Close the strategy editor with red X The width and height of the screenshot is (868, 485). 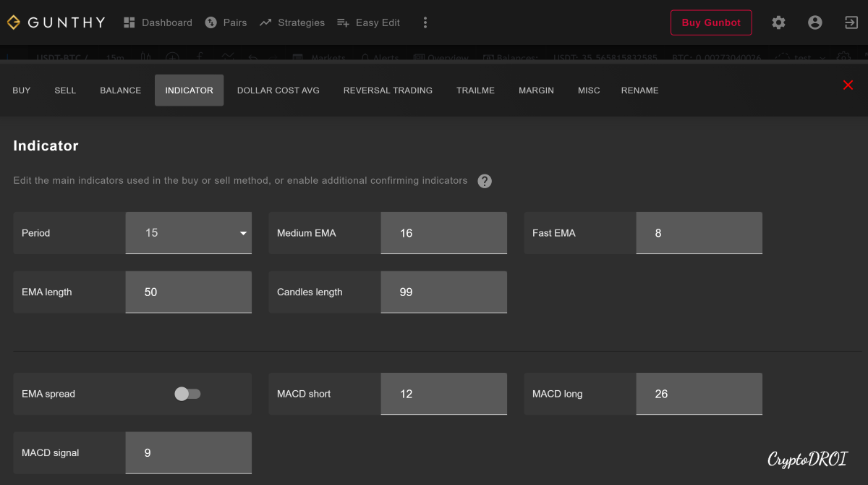(x=848, y=85)
